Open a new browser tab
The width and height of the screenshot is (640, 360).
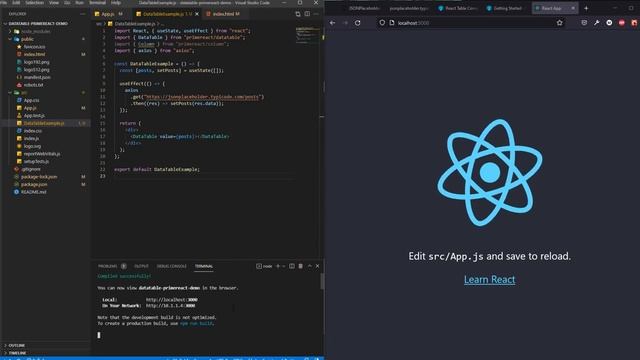[586, 8]
